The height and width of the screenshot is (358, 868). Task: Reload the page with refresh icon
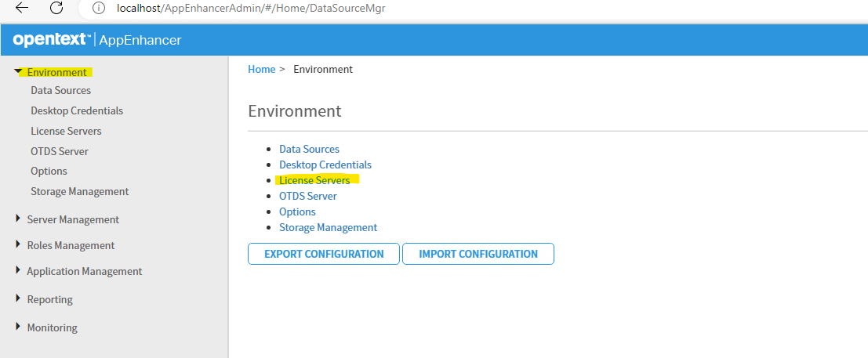(x=56, y=8)
